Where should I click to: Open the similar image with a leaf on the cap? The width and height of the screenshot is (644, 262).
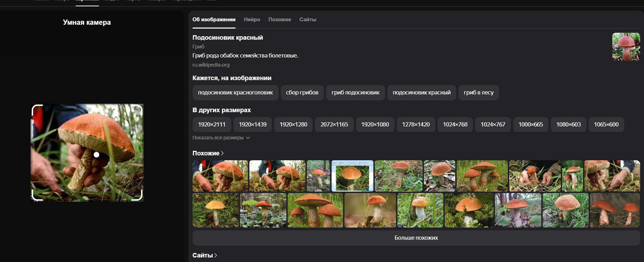click(469, 210)
